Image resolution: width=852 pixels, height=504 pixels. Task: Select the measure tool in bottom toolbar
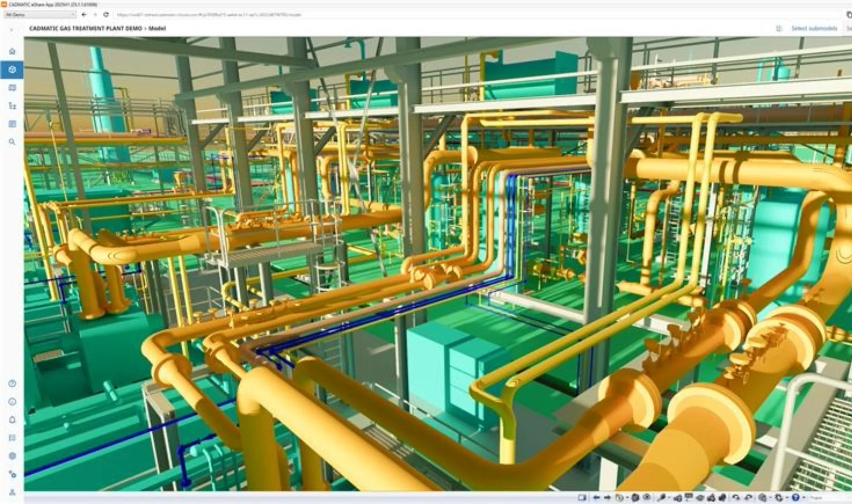point(661,498)
